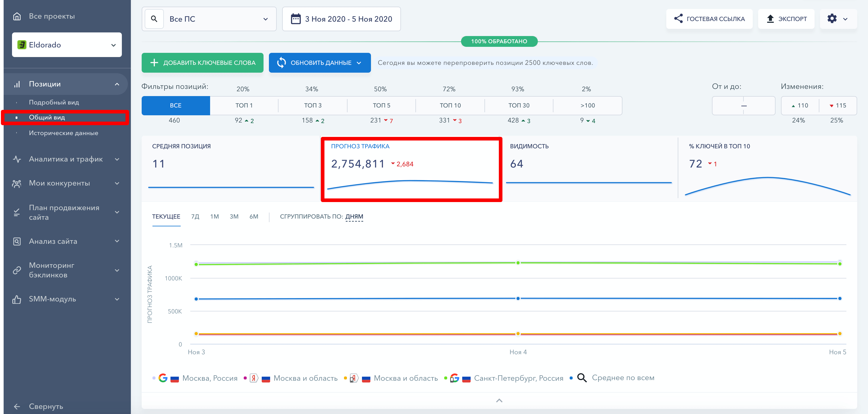
Task: Toggle Google Москва, Россия legend series
Action: [x=195, y=378]
